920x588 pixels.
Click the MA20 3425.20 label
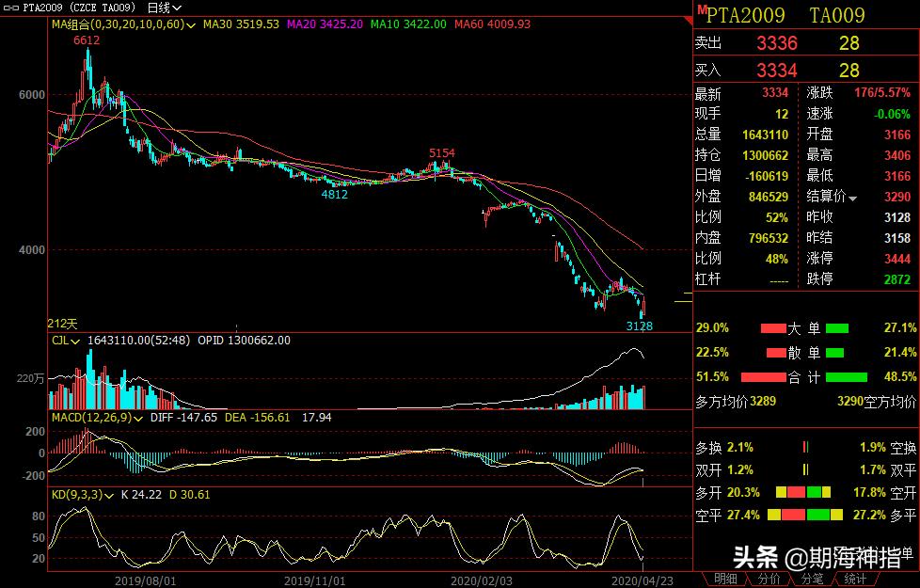pos(325,24)
